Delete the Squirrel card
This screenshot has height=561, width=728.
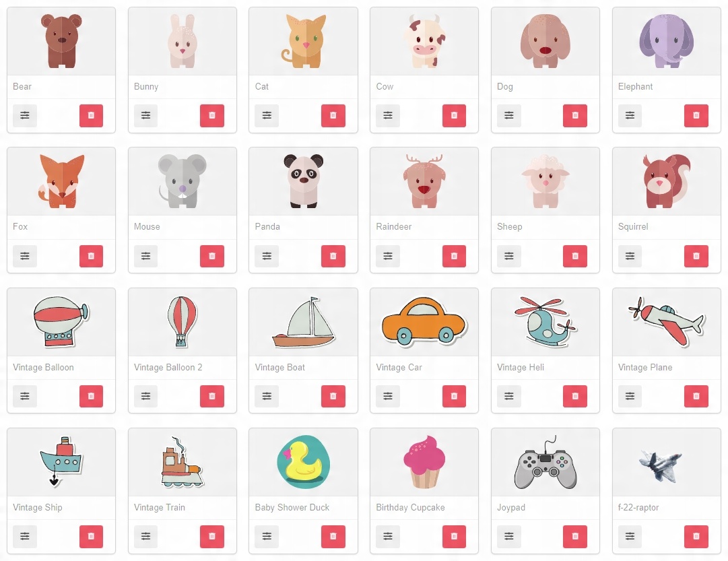point(696,256)
